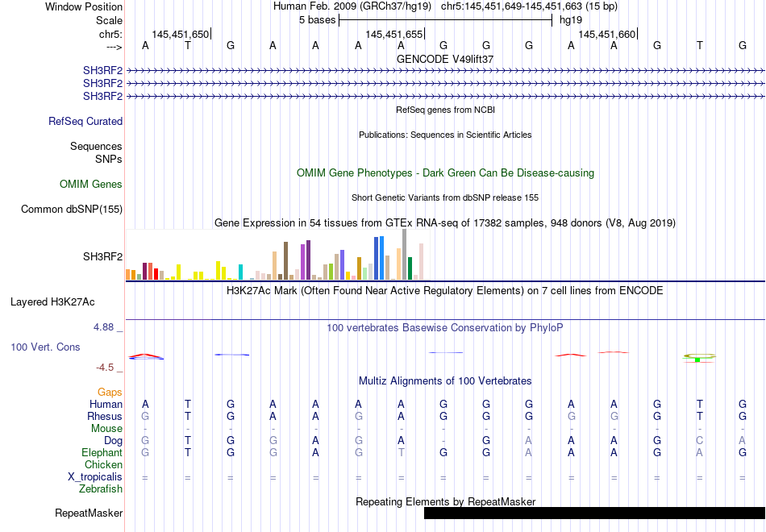This screenshot has height=532, width=766.
Task: Select the Elephant alignment row label
Action: (102, 453)
